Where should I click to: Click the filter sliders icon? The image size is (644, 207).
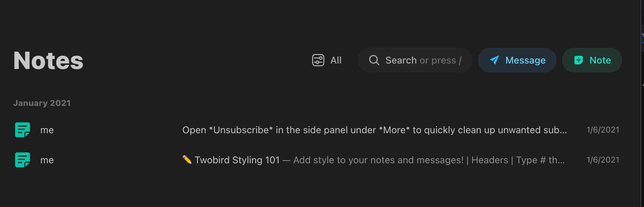(x=318, y=60)
